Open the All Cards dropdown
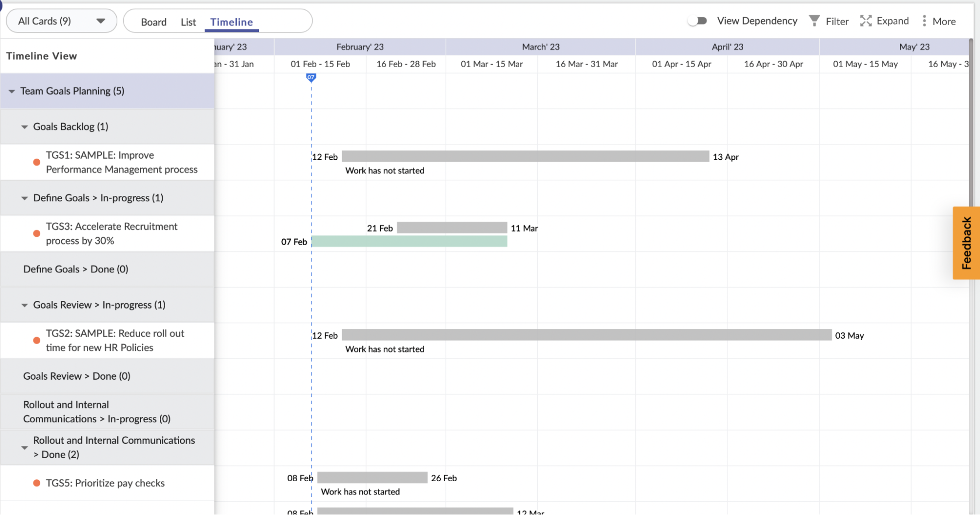Image resolution: width=980 pixels, height=515 pixels. (61, 21)
